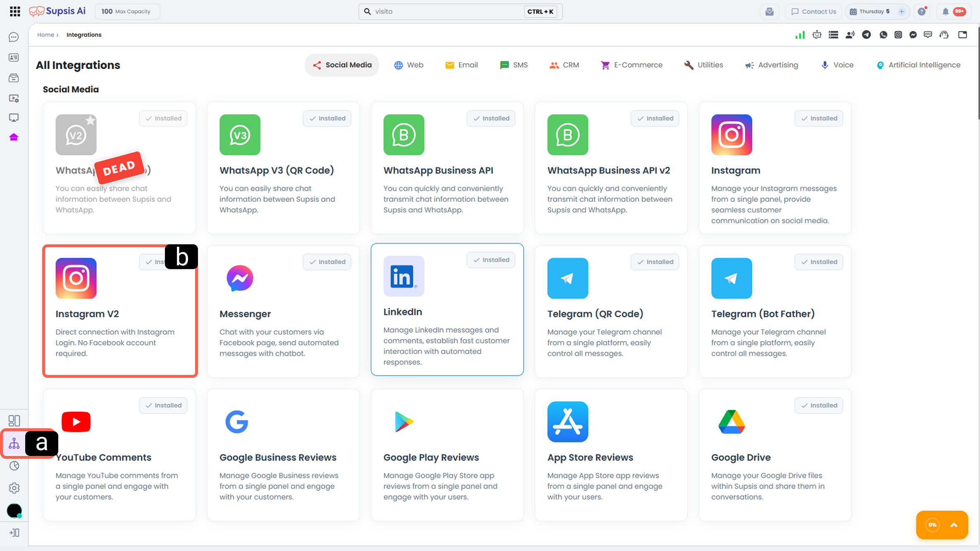The height and width of the screenshot is (551, 980).
Task: Click Installed badge on LinkedIn card
Action: (491, 260)
